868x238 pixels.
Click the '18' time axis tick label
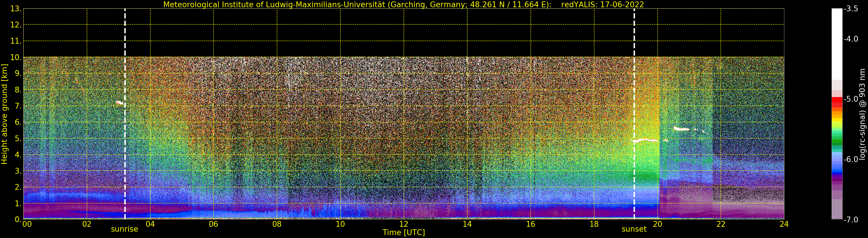[594, 224]
